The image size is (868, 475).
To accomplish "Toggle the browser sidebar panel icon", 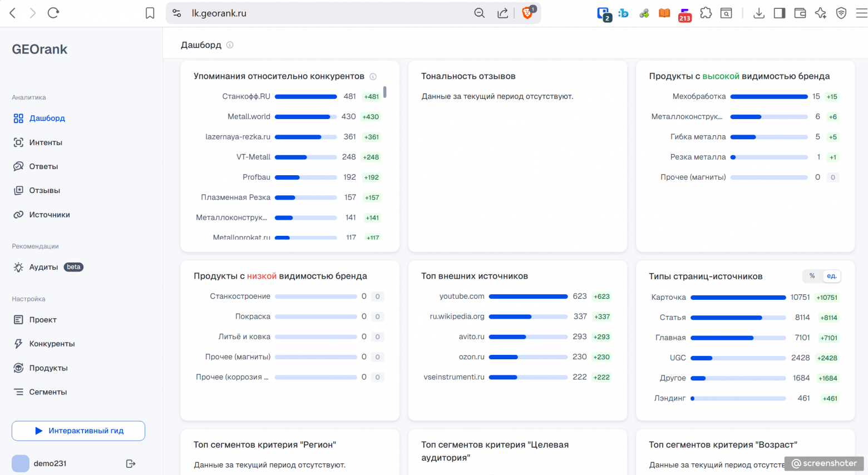I will pyautogui.click(x=780, y=13).
